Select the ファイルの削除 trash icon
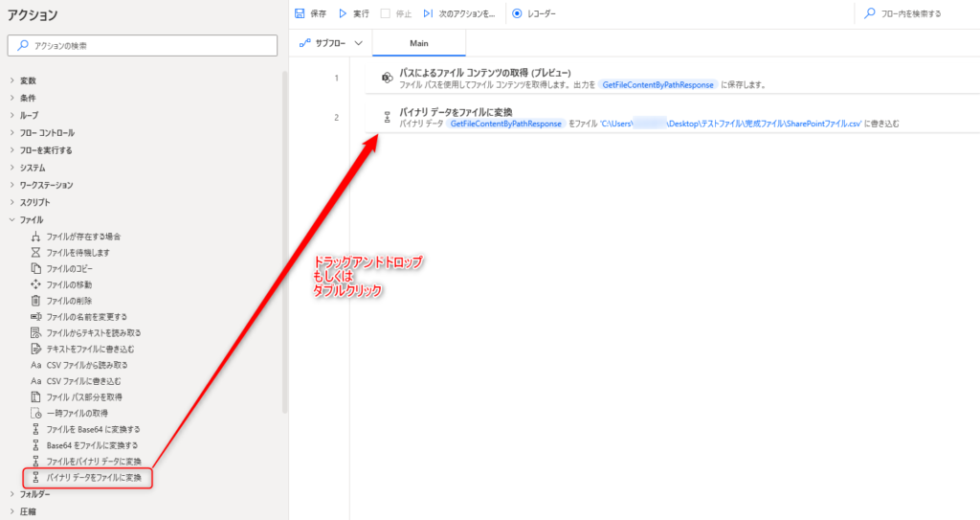Viewport: 980px width, 520px height. [x=35, y=300]
